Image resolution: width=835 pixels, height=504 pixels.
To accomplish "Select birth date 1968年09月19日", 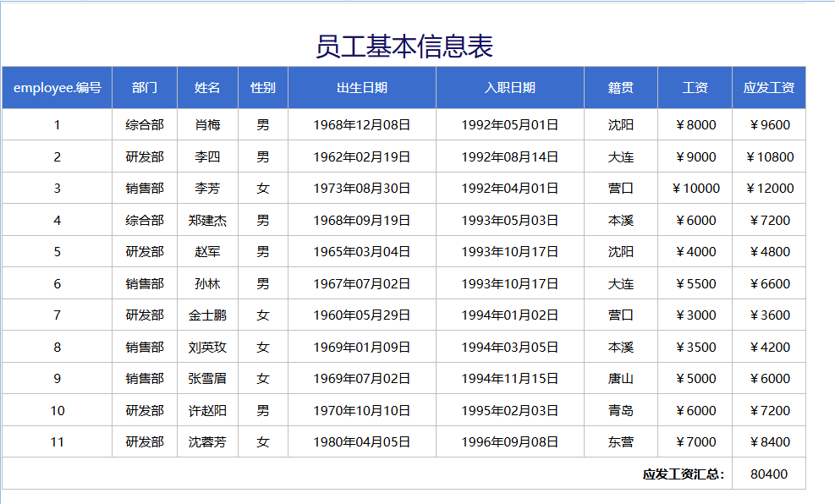I will [x=361, y=221].
